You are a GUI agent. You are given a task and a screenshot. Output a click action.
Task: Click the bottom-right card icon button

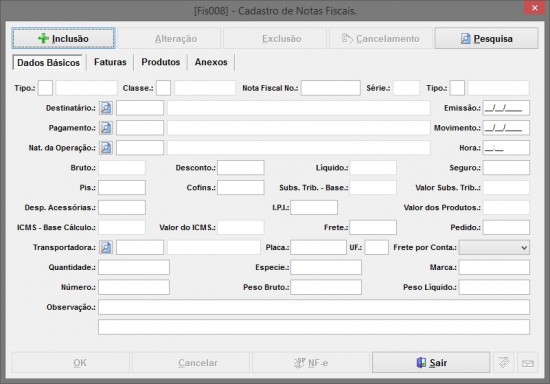pyautogui.click(x=528, y=362)
